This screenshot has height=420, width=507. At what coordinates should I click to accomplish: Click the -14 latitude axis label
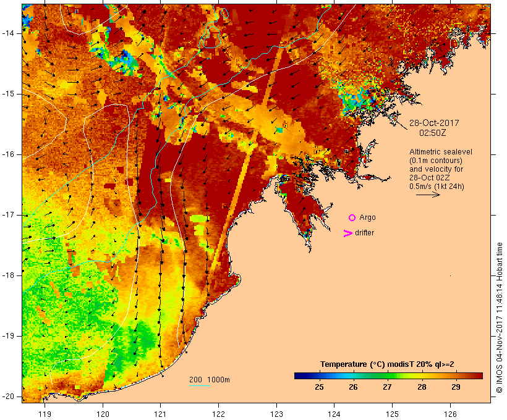coord(8,33)
